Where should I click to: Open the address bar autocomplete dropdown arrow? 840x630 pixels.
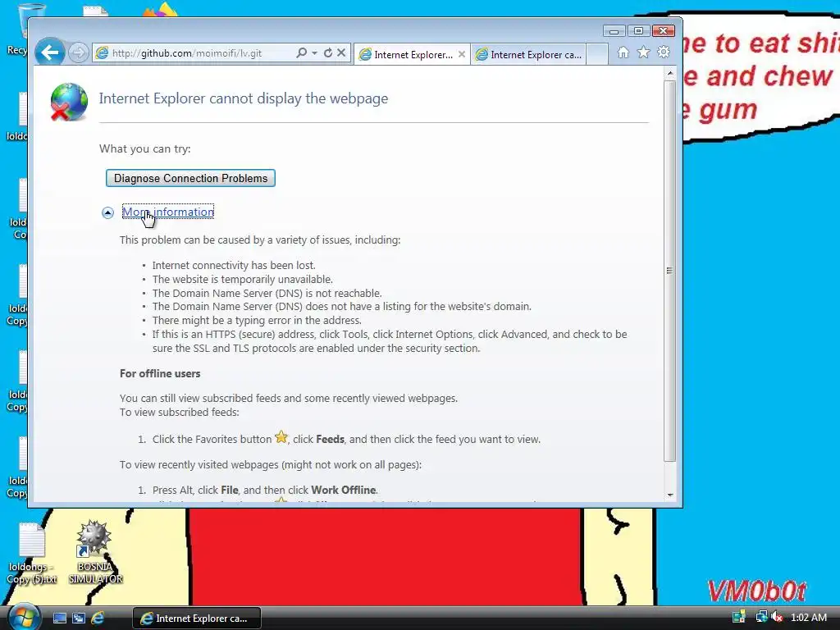click(x=314, y=52)
